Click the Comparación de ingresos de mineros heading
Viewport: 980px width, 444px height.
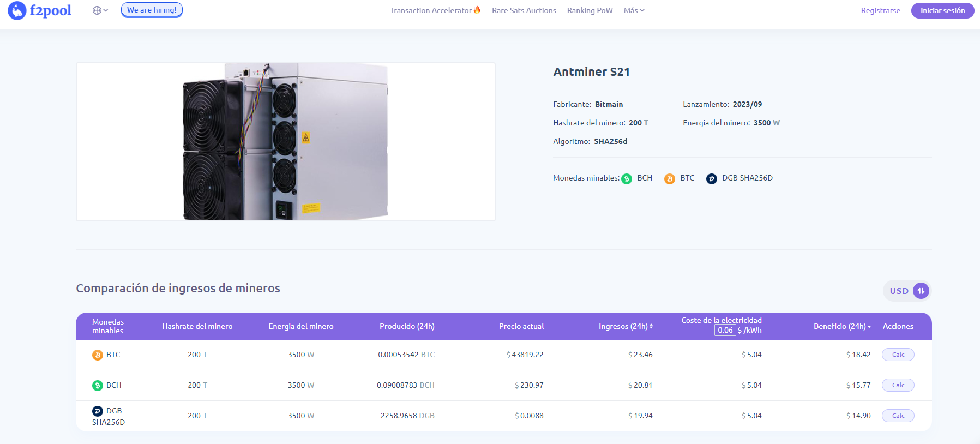(178, 288)
